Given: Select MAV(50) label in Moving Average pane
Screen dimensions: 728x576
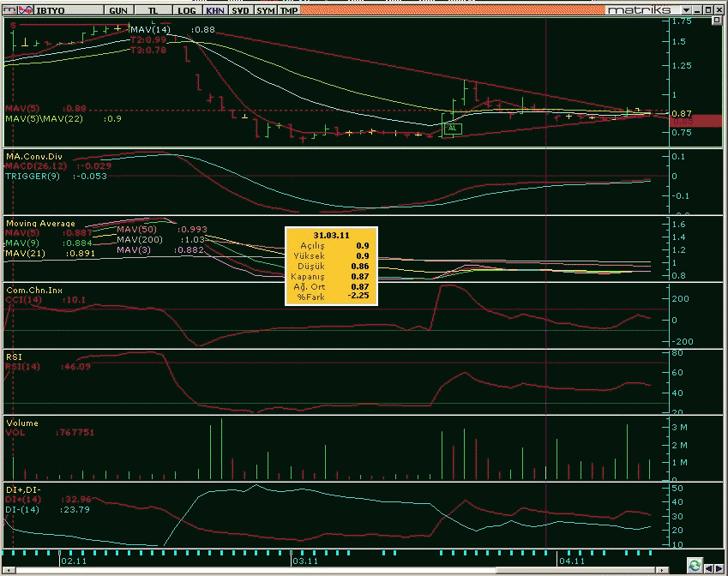Looking at the screenshot, I should [x=137, y=230].
